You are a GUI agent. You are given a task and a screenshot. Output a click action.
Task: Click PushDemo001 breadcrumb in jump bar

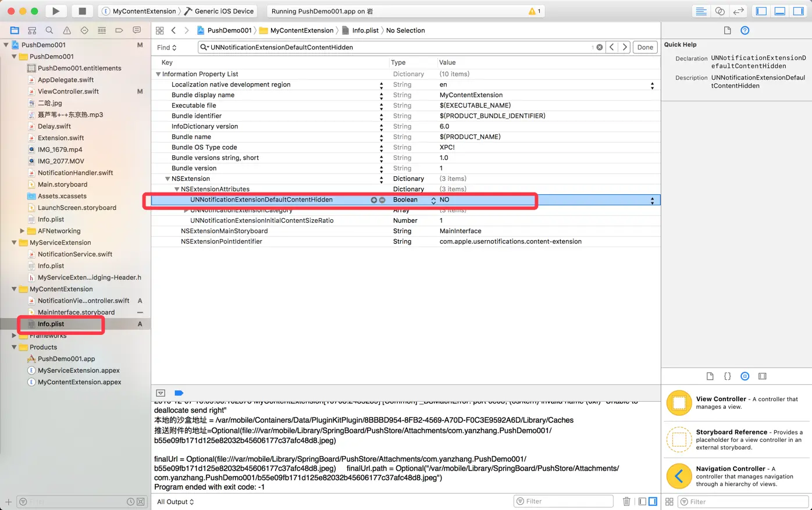(x=224, y=30)
